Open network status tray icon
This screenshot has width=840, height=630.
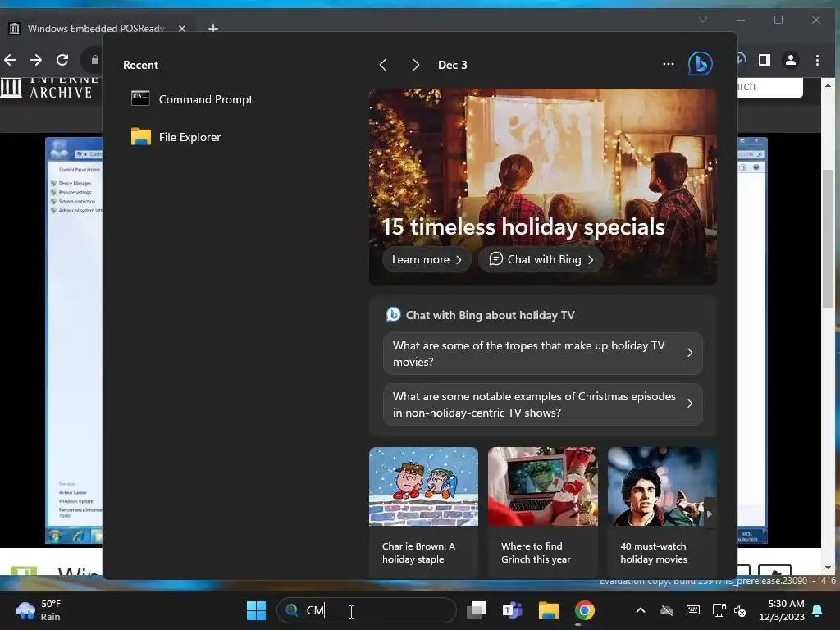[x=719, y=610]
